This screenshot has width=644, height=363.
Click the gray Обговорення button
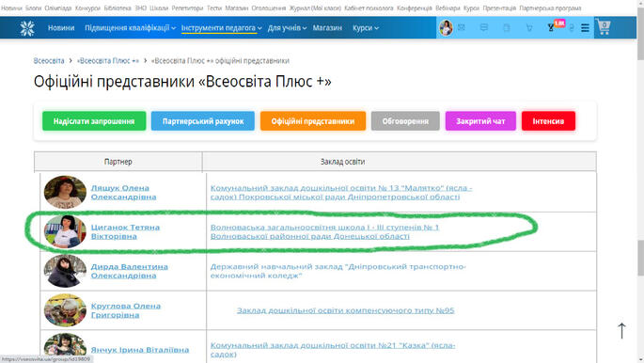tap(405, 121)
